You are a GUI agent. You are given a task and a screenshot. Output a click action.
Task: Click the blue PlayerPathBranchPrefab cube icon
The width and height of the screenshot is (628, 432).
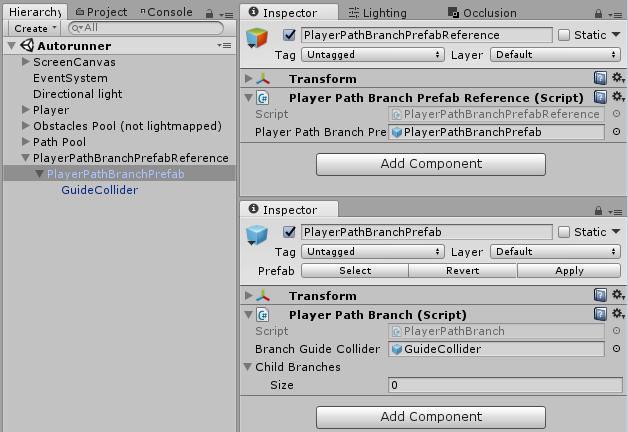[x=257, y=235]
